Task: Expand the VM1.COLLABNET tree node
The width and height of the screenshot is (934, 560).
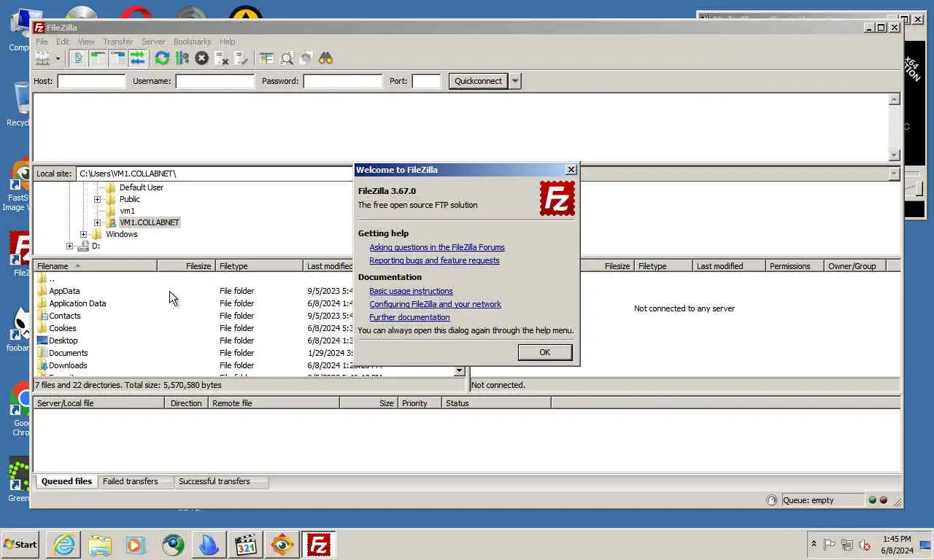Action: point(97,222)
